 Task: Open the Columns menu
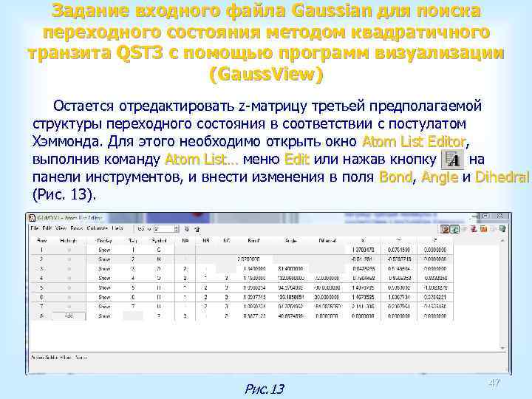(97, 228)
